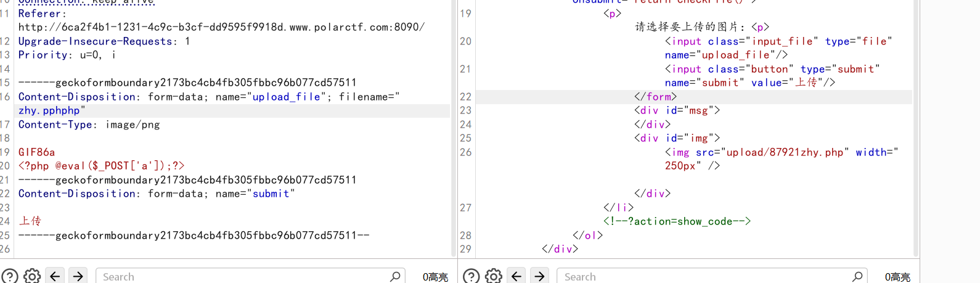Screen dimensions: 980x283
Task: Click the Referer URL polarctf.com:8090
Action: (221, 27)
